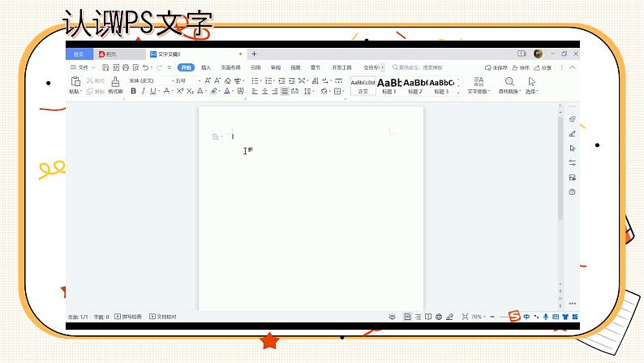Expand the styles gallery arrow
This screenshot has width=644, height=363.
point(459,93)
